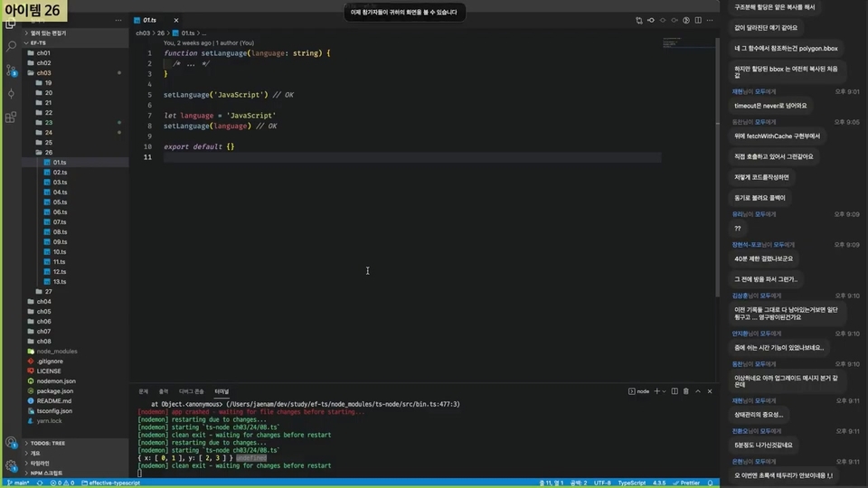The width and height of the screenshot is (868, 488).
Task: Click the editor minimap
Action: (689, 43)
